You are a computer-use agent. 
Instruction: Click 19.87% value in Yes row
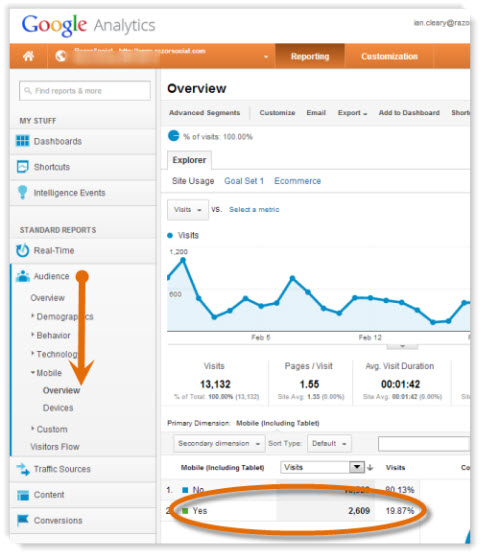tap(400, 511)
